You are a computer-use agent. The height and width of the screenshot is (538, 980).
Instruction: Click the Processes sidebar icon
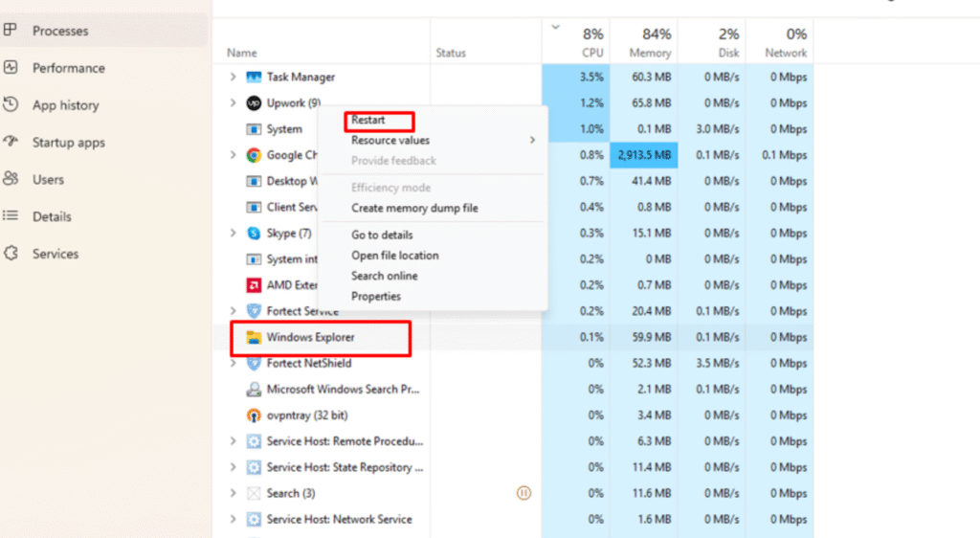10,30
